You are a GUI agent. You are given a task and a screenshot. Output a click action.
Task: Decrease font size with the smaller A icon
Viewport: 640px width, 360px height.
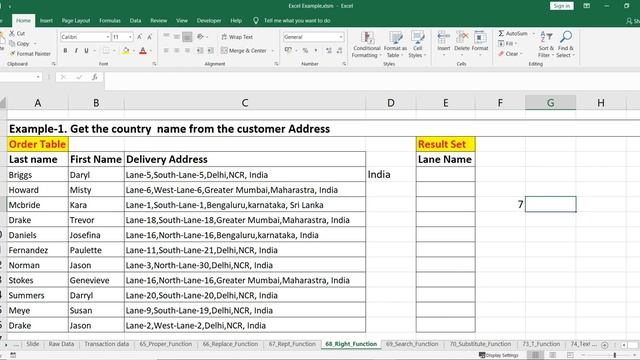click(x=149, y=37)
